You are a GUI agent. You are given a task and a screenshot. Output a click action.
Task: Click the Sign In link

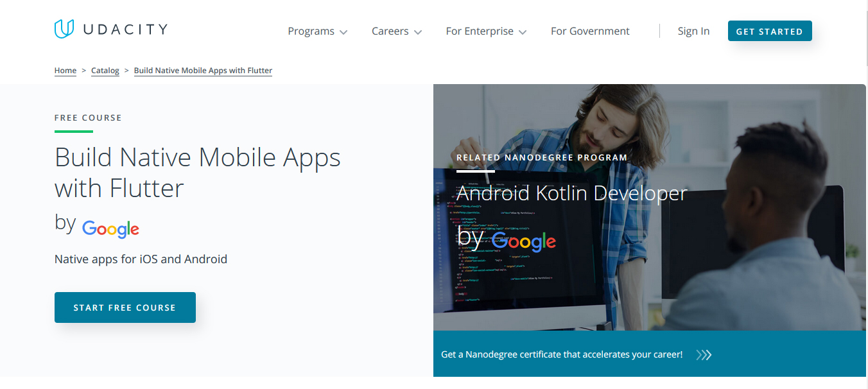[x=693, y=31]
